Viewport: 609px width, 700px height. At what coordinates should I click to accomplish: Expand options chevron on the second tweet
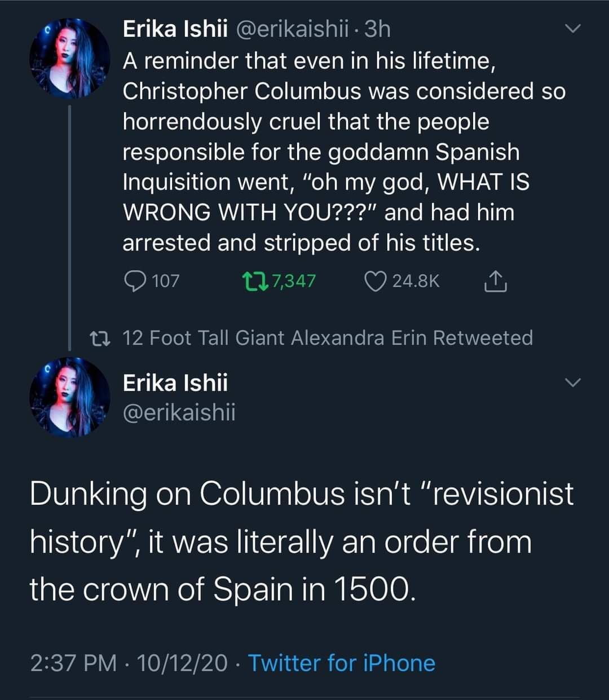click(572, 383)
